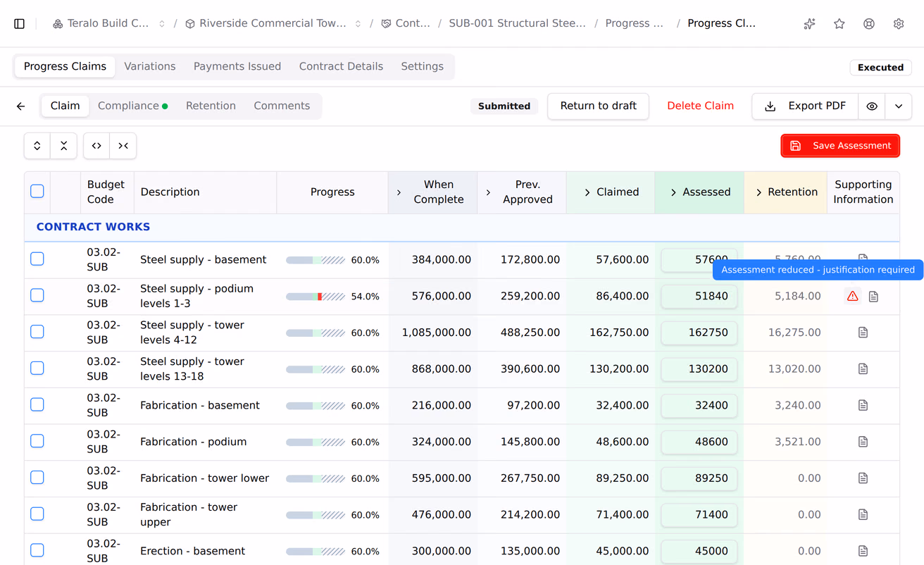The height and width of the screenshot is (565, 924).
Task: Click the sparkle AI assistant icon
Action: point(810,24)
